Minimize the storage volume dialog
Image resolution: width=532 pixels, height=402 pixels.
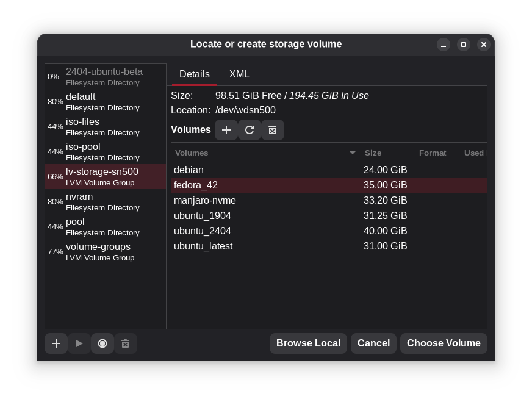[x=444, y=45]
